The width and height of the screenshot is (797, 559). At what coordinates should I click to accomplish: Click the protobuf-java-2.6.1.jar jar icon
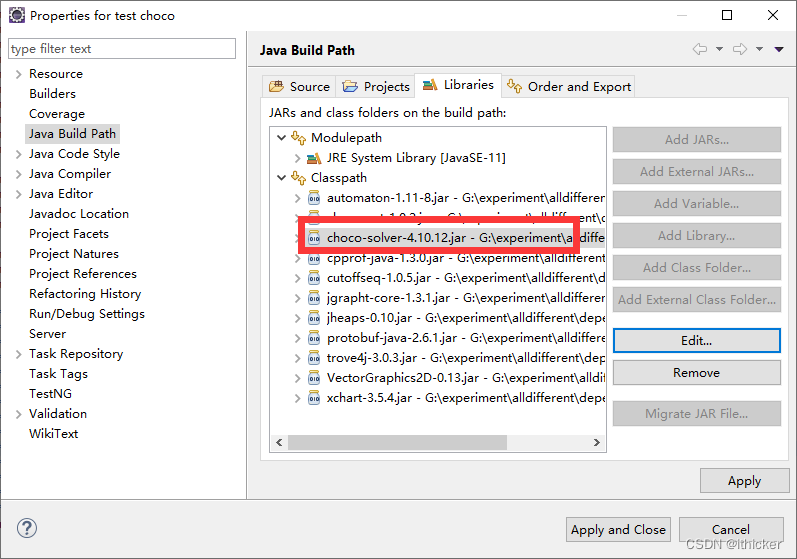click(314, 338)
